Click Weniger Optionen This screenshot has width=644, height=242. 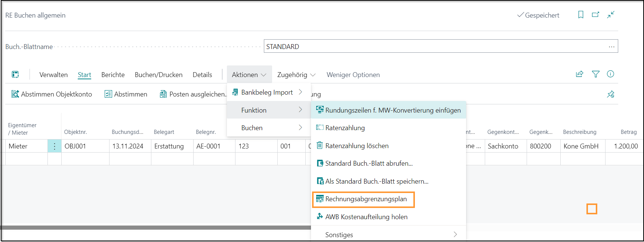point(353,75)
